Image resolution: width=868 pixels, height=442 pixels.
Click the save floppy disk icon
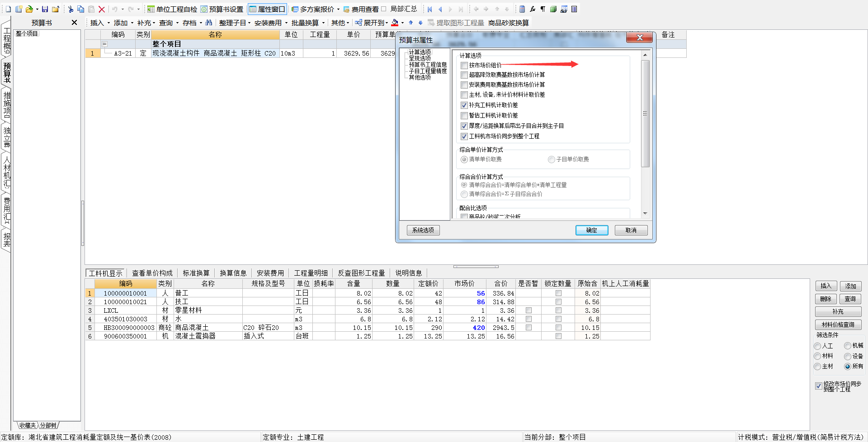pos(45,9)
